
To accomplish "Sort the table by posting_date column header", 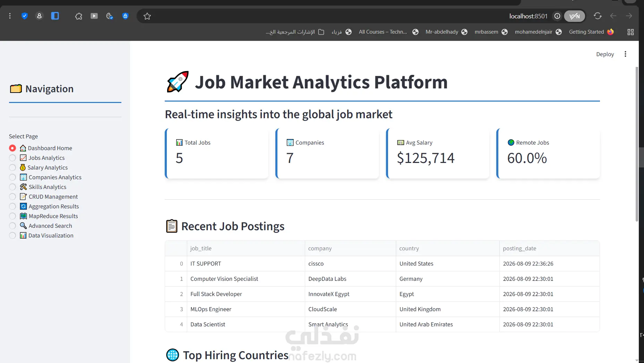I will 549,248.
